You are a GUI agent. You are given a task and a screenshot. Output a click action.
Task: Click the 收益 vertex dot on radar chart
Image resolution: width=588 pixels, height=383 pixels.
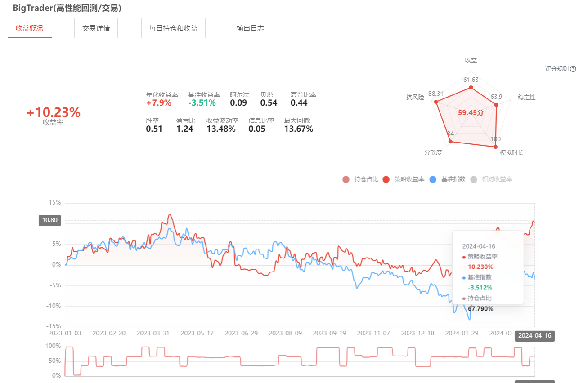click(x=471, y=87)
